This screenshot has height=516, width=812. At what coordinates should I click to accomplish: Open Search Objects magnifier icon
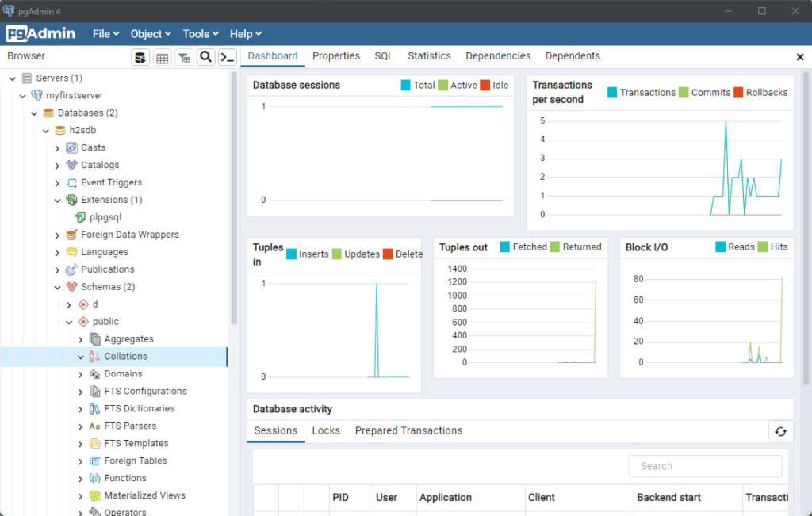pyautogui.click(x=205, y=57)
